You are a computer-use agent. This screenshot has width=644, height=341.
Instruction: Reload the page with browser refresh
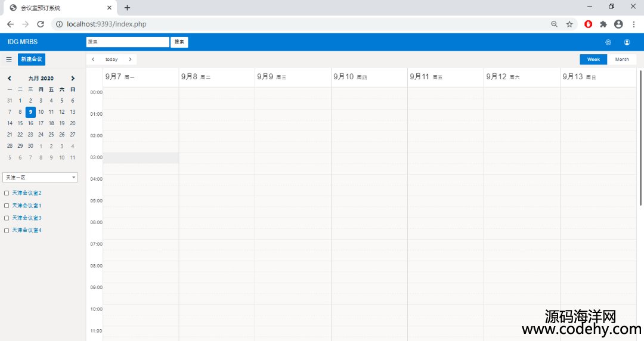41,24
